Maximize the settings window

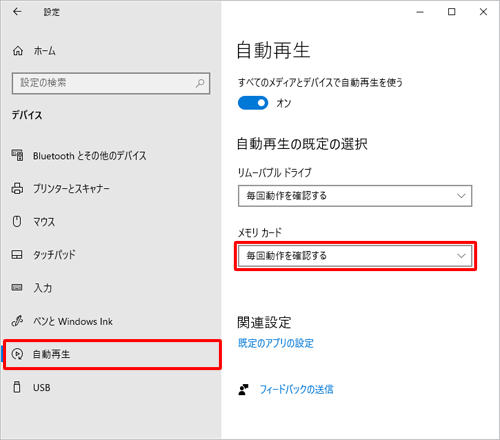451,12
